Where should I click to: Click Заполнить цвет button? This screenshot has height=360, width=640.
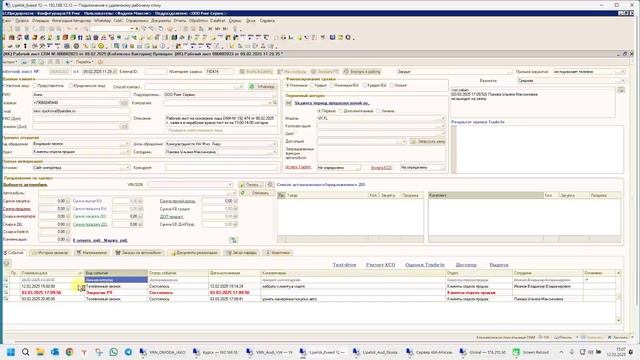(x=428, y=141)
